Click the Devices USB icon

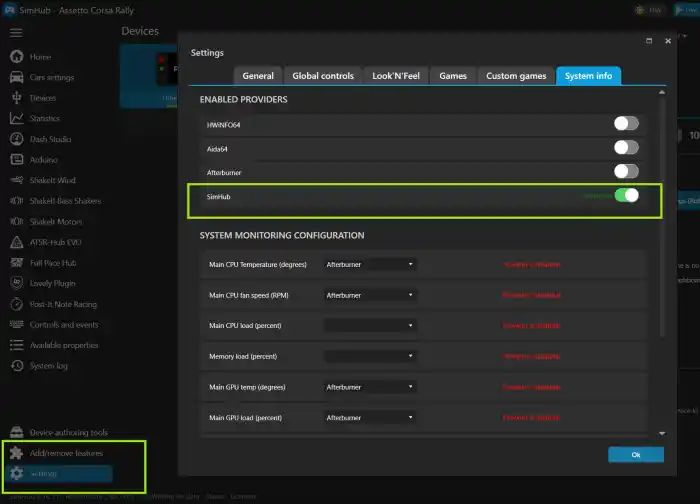point(17,98)
